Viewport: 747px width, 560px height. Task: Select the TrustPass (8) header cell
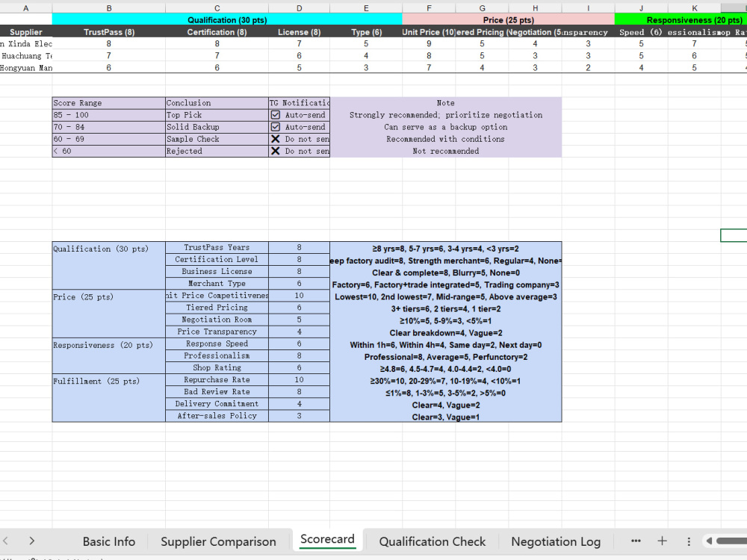coord(109,32)
